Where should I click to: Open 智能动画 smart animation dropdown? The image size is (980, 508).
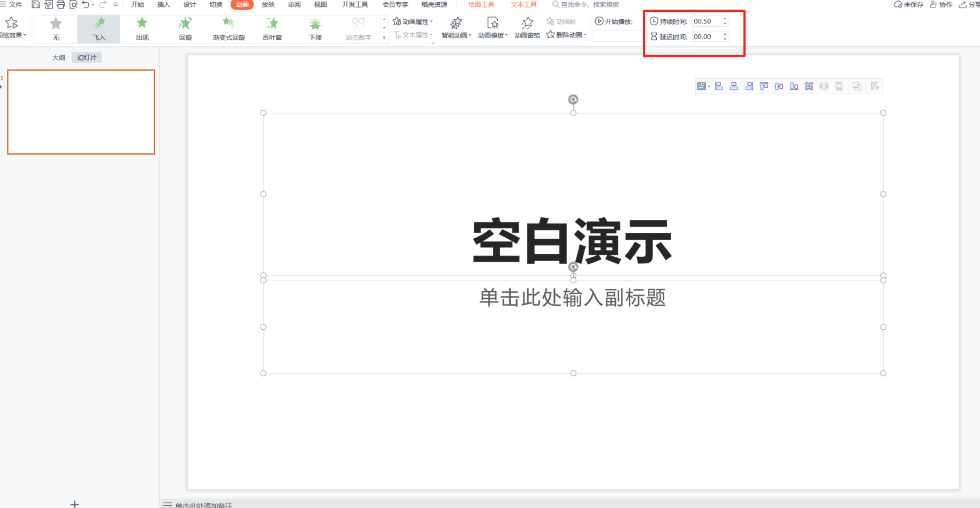(x=456, y=28)
